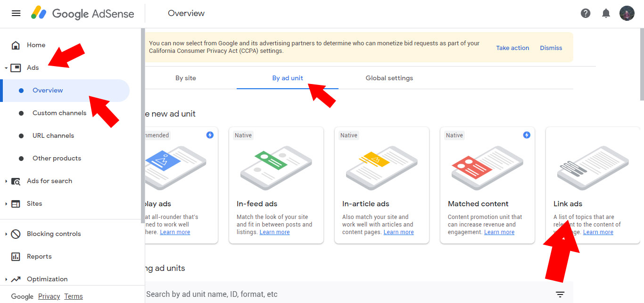Click Learn more under Display ads

[x=175, y=232]
